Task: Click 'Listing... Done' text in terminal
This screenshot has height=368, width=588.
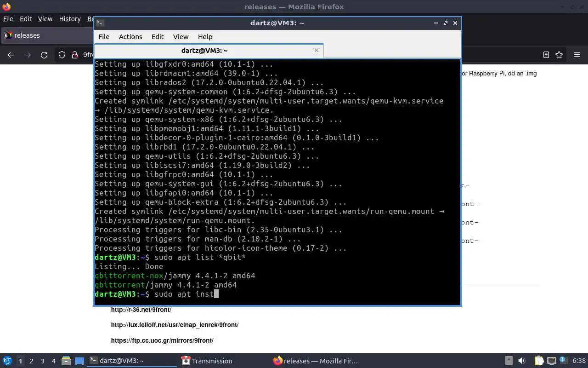Action: [x=129, y=266]
